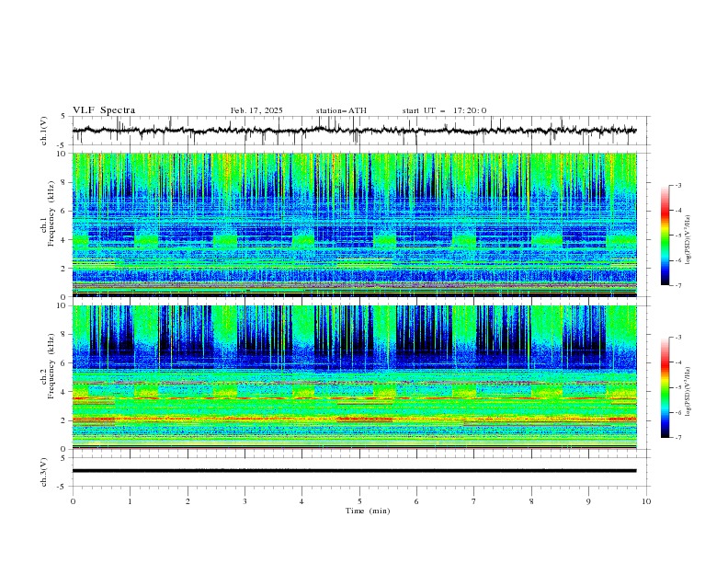The width and height of the screenshot is (728, 563).
Task: Click the "VLF Spectra" plot title
Action: [104, 110]
